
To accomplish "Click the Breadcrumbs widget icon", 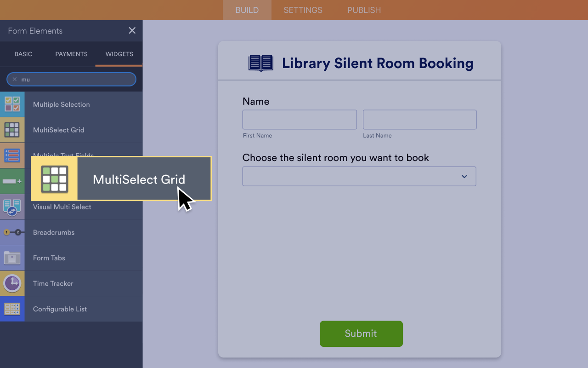I will [12, 232].
